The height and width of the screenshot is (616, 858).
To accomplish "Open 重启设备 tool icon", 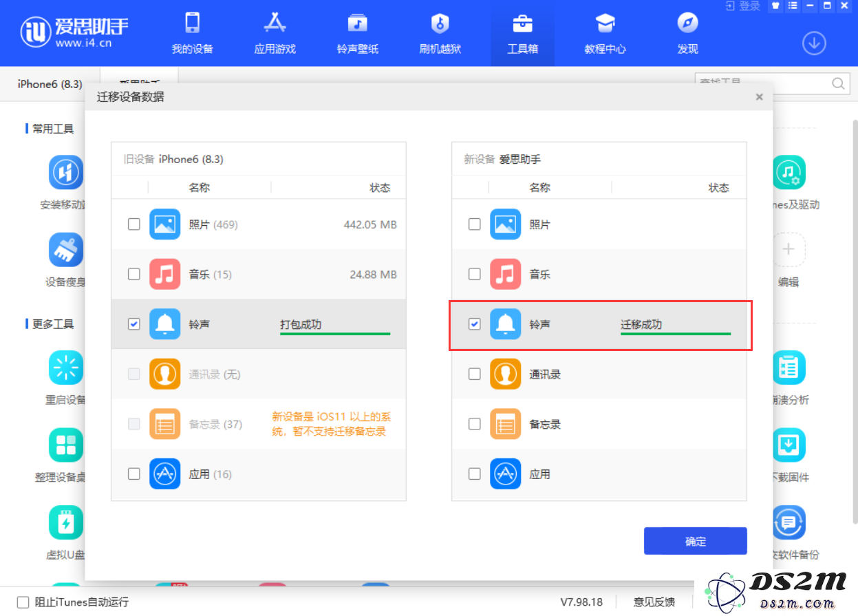I will click(x=66, y=368).
